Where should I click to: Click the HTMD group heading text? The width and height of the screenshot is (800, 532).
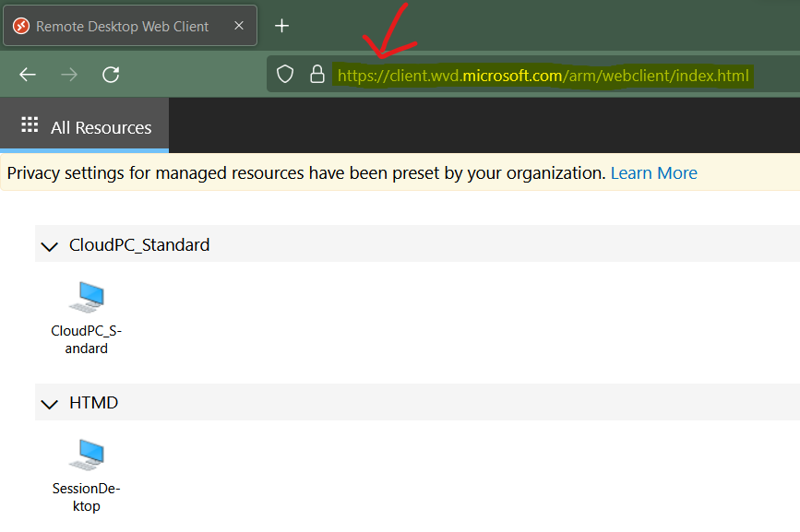[x=94, y=403]
